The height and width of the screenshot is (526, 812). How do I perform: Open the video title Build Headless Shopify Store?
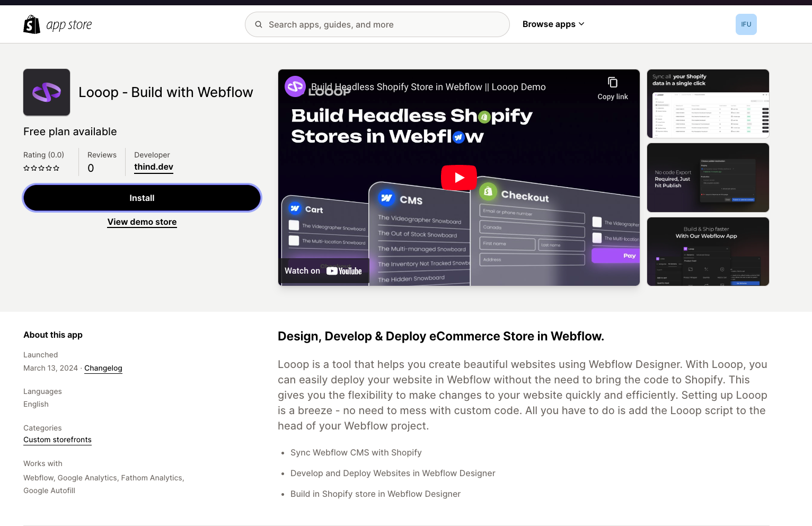[428, 87]
